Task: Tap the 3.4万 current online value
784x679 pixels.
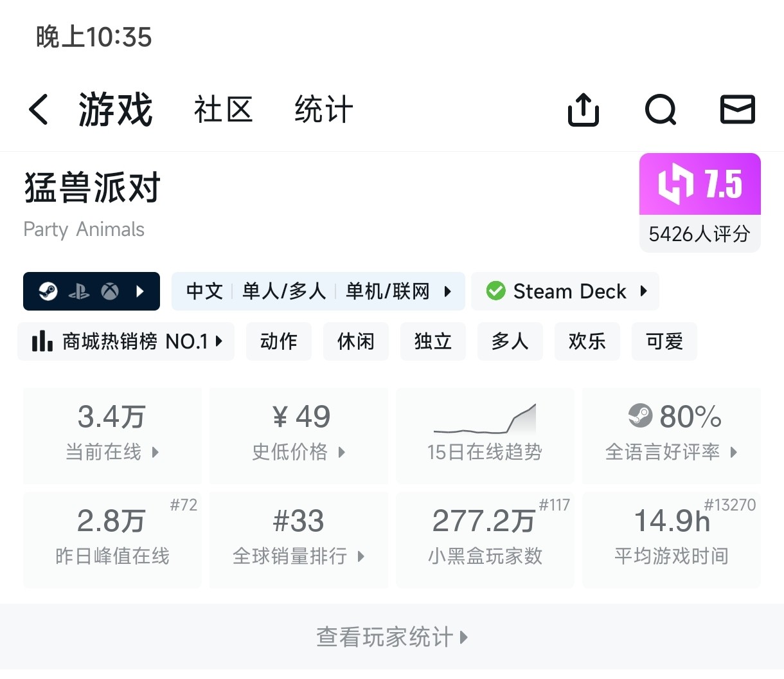Action: click(112, 416)
